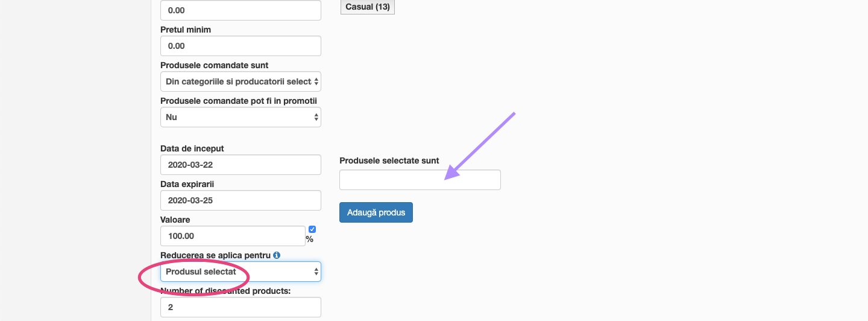Click the topmost 0.00 input field
Image resolution: width=868 pixels, height=321 pixels.
pyautogui.click(x=241, y=10)
